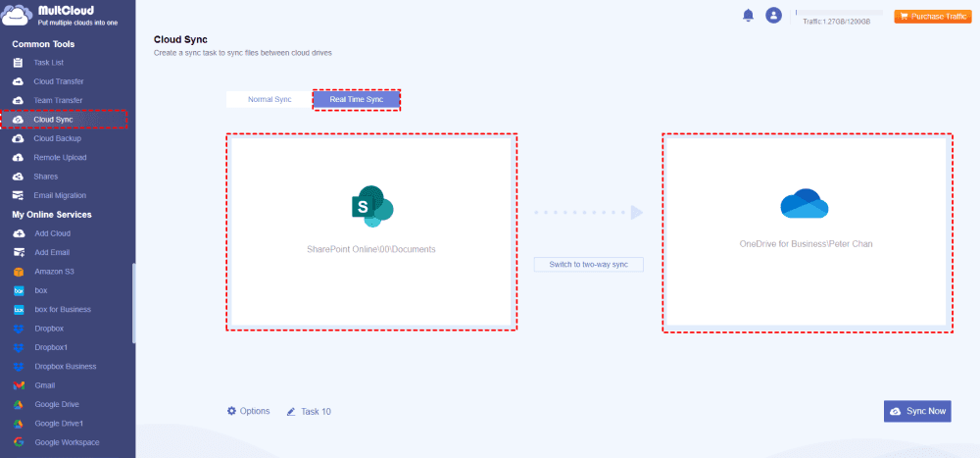Click the Gmail envelope icon
Viewport: 980px width, 458px height.
tap(19, 385)
